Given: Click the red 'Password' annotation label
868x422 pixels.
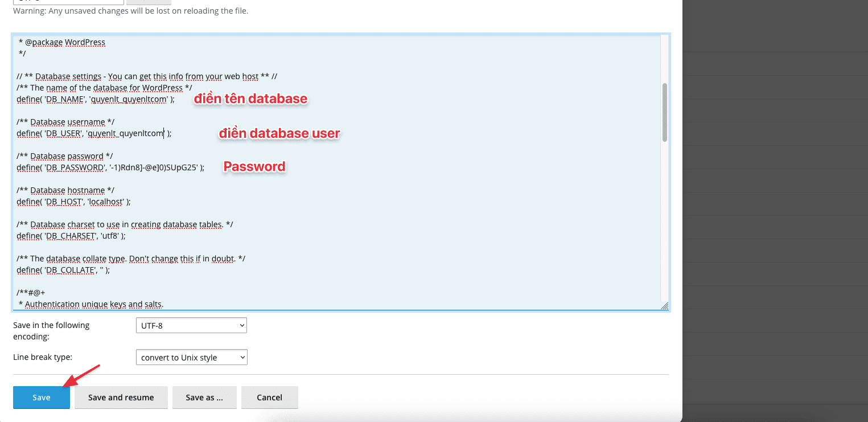Looking at the screenshot, I should [x=254, y=167].
